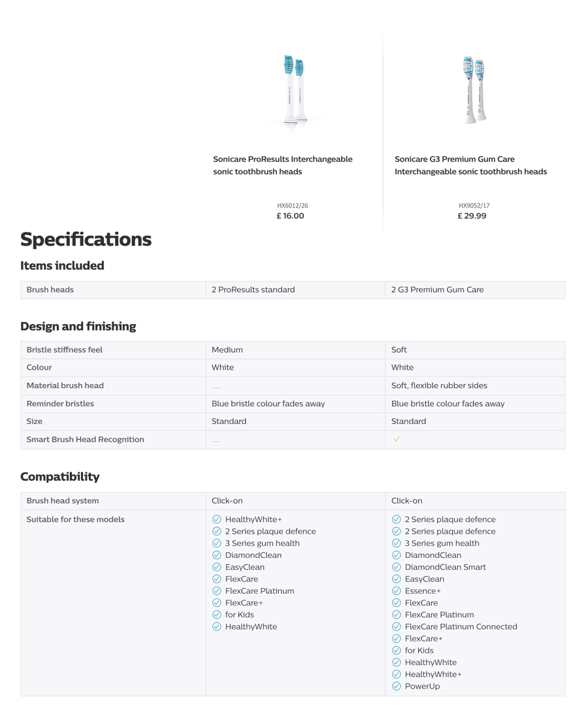588x716 pixels.
Task: Click the check icon beside first-column EasyClean
Action: pos(217,567)
